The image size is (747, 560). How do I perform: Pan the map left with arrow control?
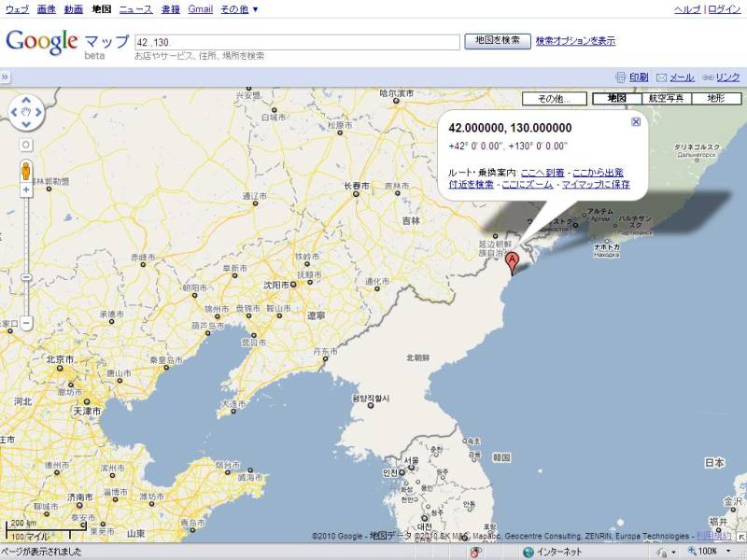pyautogui.click(x=15, y=114)
